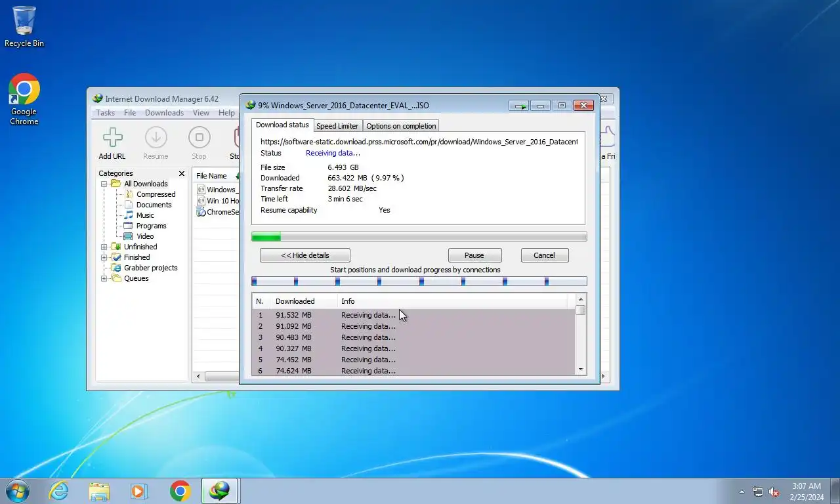840x504 pixels.
Task: Open Google Chrome desktop shortcut
Action: pyautogui.click(x=24, y=99)
